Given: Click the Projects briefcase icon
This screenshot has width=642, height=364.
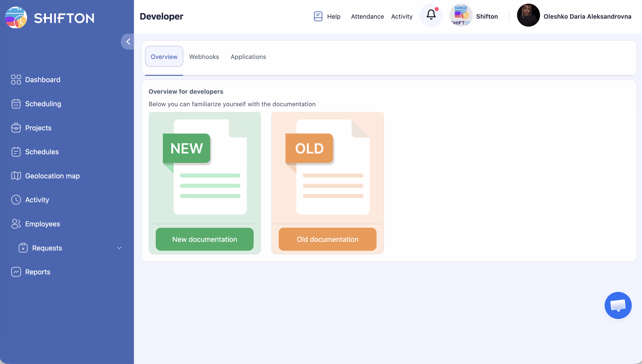Looking at the screenshot, I should (16, 128).
